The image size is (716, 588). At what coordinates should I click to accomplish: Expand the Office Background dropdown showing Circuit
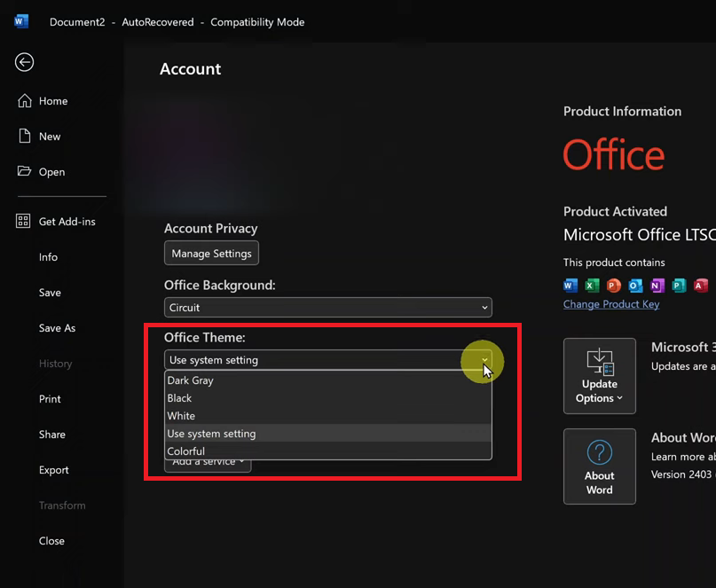click(328, 308)
